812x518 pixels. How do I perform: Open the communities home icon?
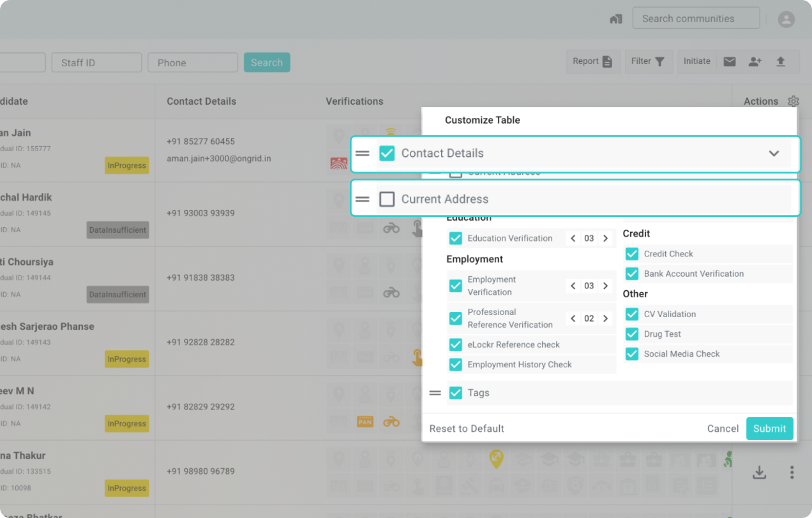click(x=616, y=19)
